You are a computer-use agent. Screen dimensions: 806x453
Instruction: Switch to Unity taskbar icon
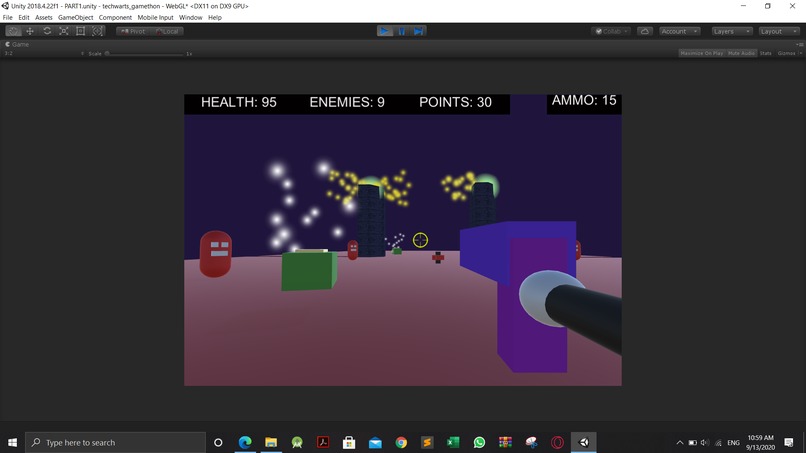(583, 442)
